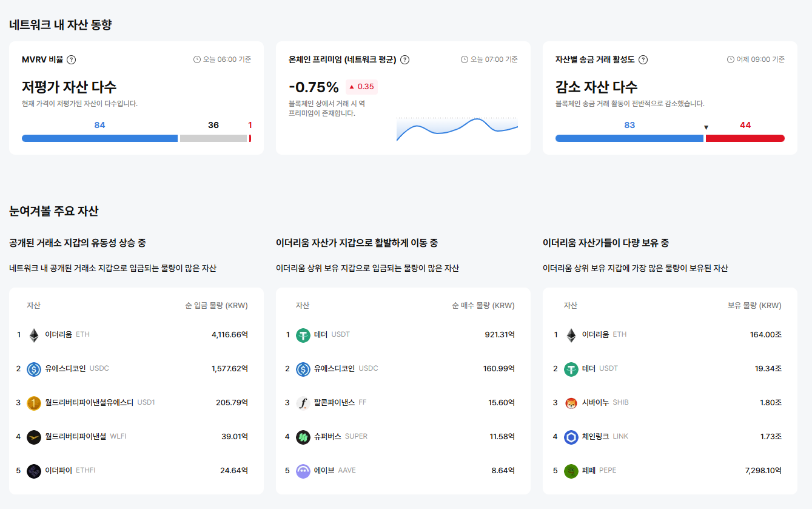This screenshot has width=812, height=509.
Task: Click the EthFi 이더파이 coin icon
Action: pos(33,470)
